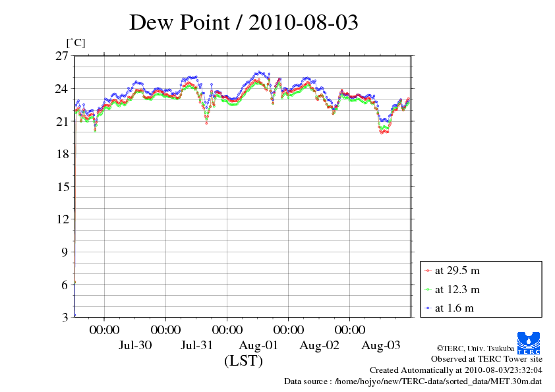Click the y-axis value '18'
This screenshot has height=392, width=555.
(63, 154)
